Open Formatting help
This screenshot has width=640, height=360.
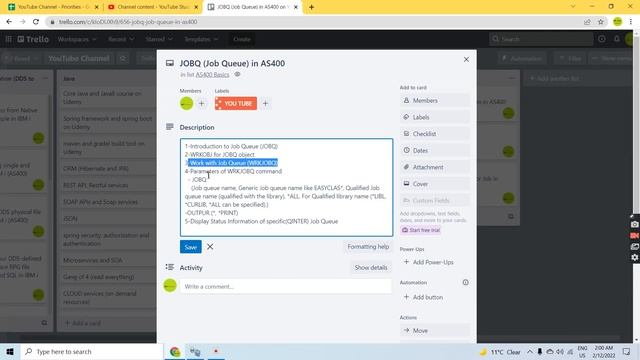pos(368,247)
